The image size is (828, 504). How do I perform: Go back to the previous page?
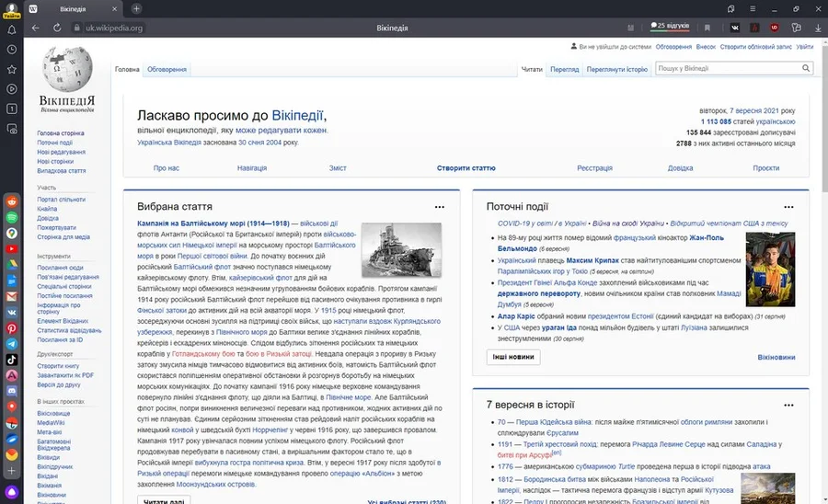35,28
